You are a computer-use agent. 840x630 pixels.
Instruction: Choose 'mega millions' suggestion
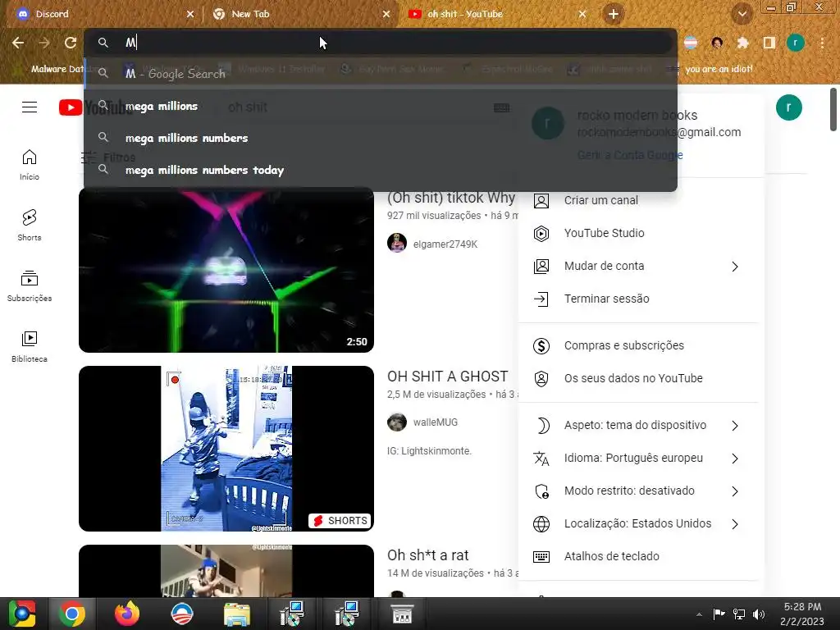click(x=381, y=106)
